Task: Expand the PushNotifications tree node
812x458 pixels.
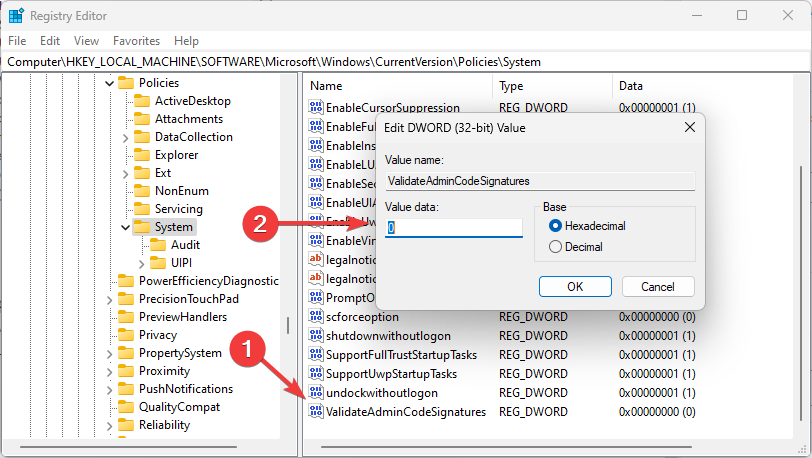Action: (x=109, y=390)
